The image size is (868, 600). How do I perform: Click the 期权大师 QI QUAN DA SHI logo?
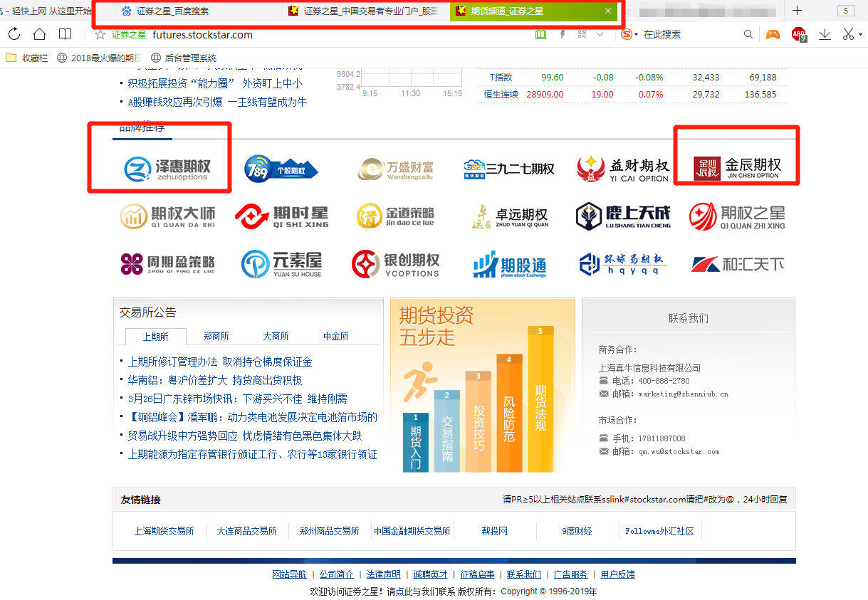point(167,216)
